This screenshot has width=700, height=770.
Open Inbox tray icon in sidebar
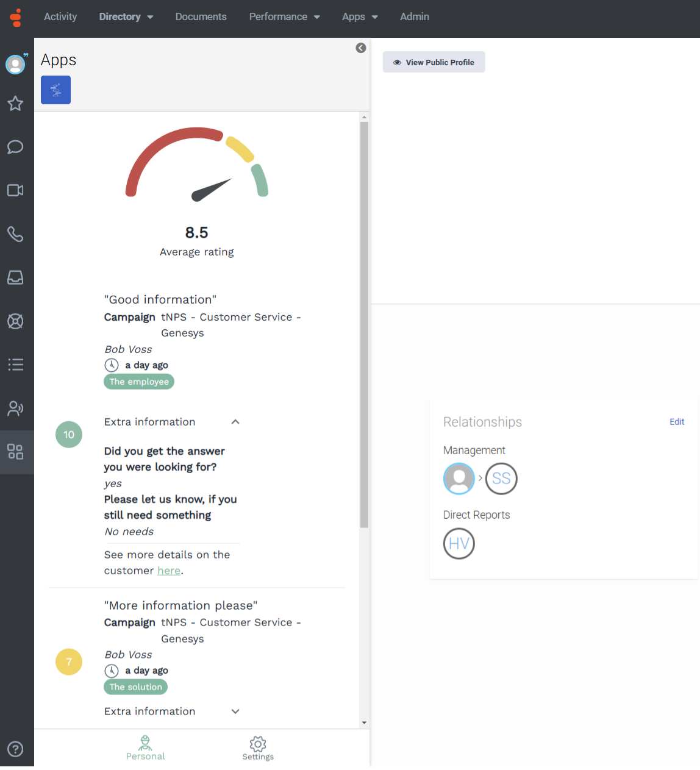pos(15,277)
